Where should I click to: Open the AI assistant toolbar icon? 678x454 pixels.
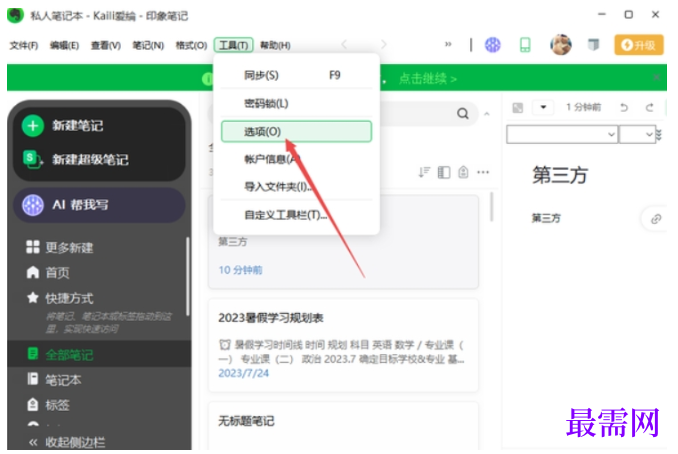click(x=493, y=45)
